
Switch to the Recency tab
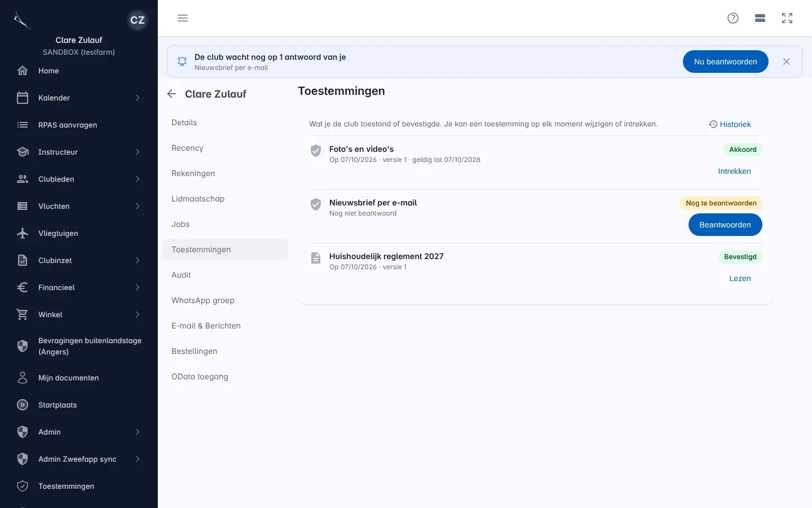225,148
